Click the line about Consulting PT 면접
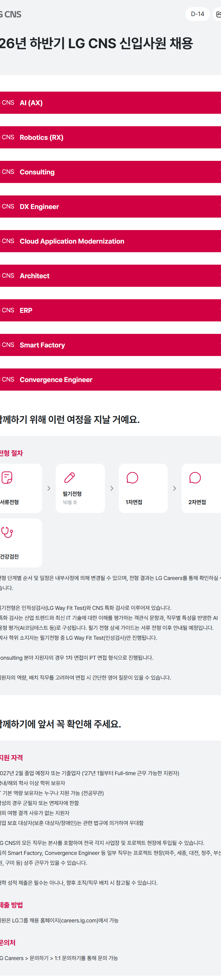The width and height of the screenshot is (221, 980). point(77,658)
